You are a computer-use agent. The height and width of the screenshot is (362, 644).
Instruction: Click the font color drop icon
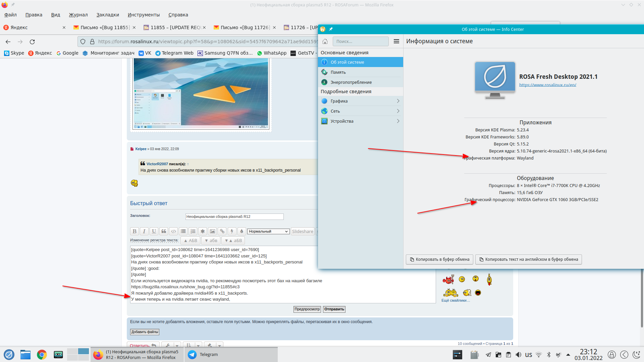[241, 231]
